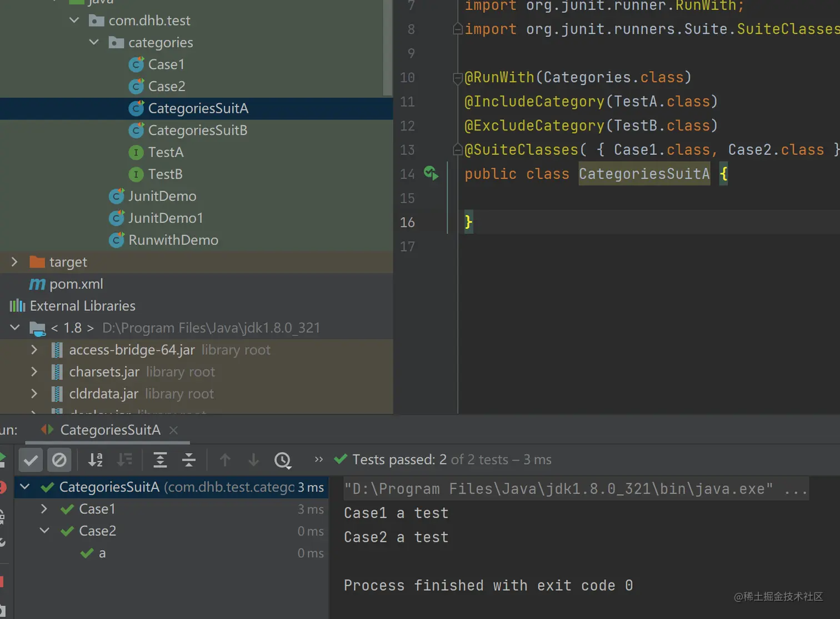Go to next failed test arrow
The height and width of the screenshot is (619, 840).
[254, 460]
